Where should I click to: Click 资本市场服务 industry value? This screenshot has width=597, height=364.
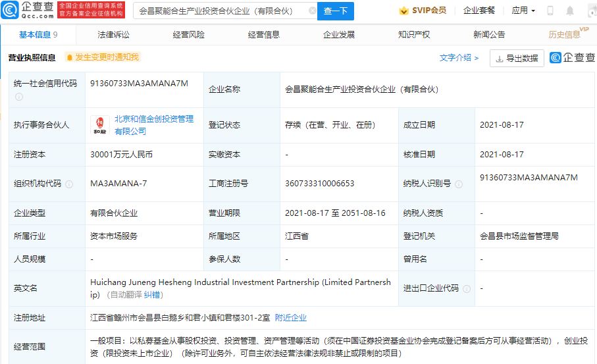[x=114, y=236]
